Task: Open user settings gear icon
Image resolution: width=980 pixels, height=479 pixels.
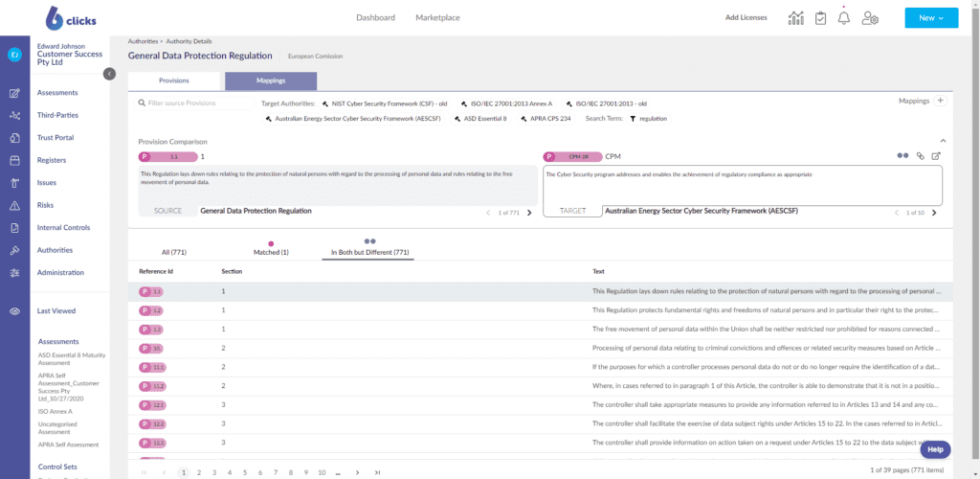Action: click(870, 18)
